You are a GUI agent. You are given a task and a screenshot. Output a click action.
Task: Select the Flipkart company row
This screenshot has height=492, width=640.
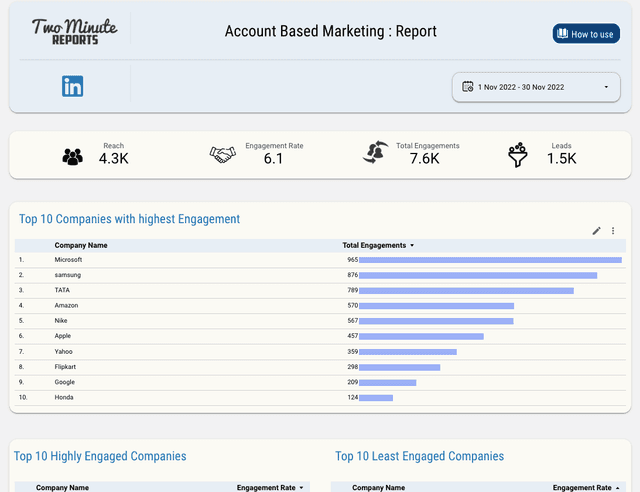pyautogui.click(x=320, y=367)
